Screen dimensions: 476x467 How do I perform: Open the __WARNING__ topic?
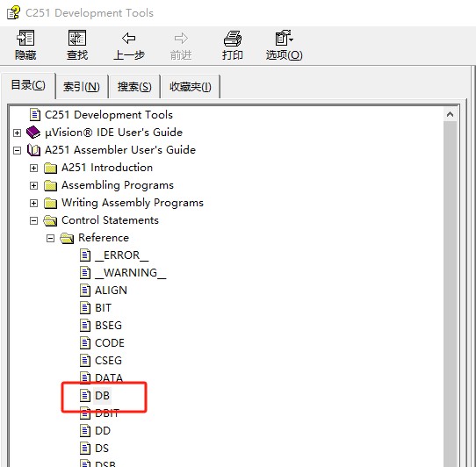pyautogui.click(x=131, y=273)
